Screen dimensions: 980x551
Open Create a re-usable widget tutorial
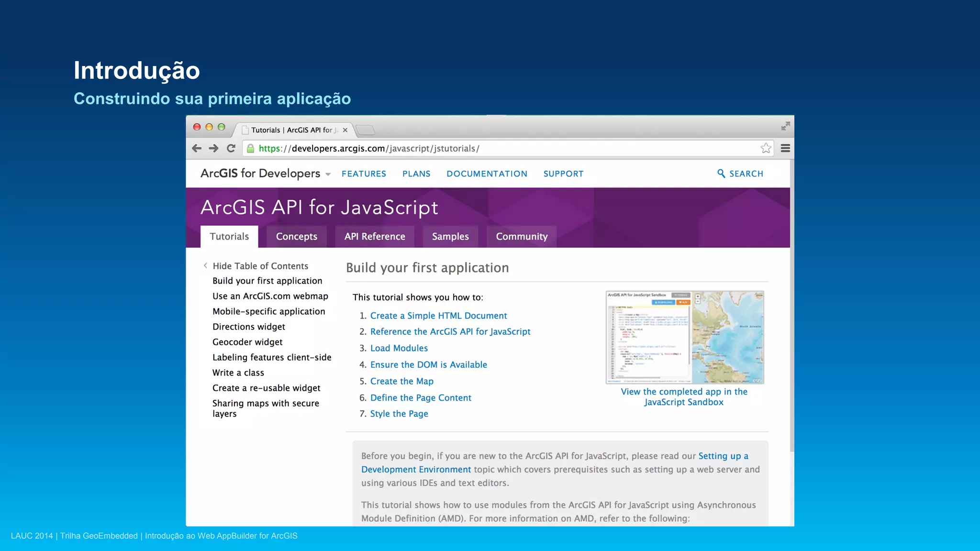click(267, 388)
